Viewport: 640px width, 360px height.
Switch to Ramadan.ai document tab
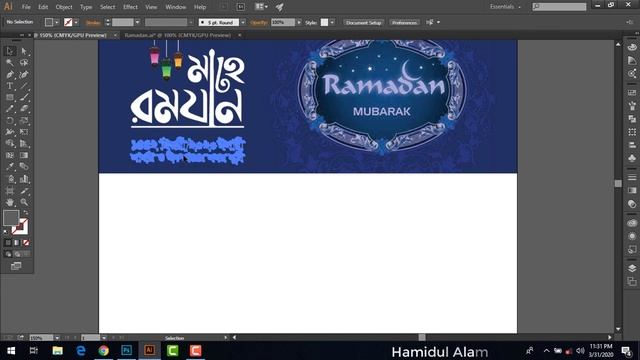(x=178, y=36)
